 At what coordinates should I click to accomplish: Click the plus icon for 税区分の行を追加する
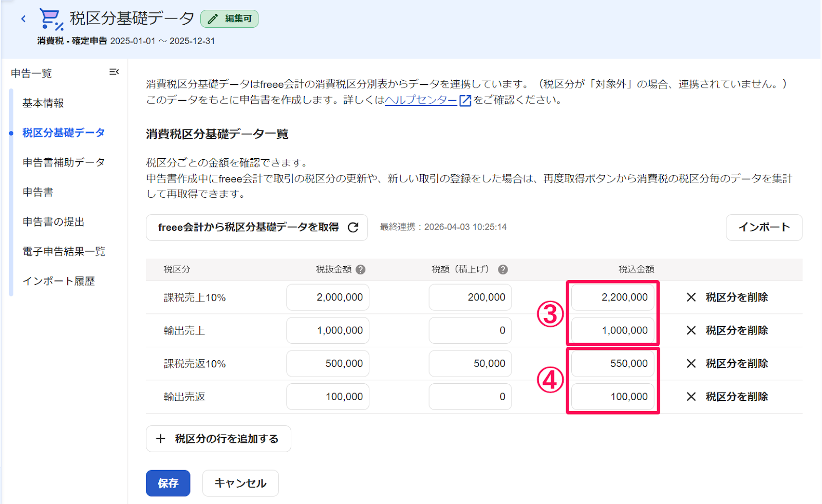161,439
